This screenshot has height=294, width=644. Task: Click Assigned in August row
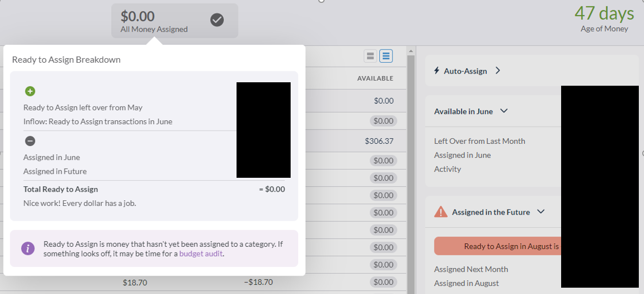(x=466, y=283)
